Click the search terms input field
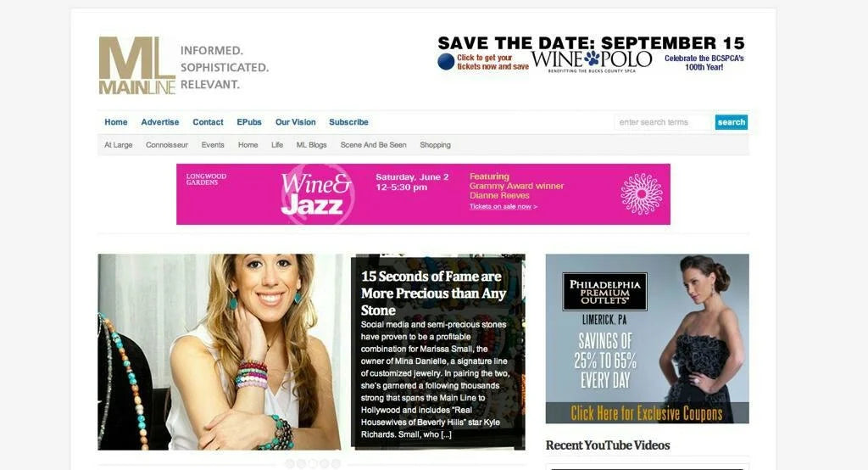This screenshot has height=470, width=868. point(663,122)
